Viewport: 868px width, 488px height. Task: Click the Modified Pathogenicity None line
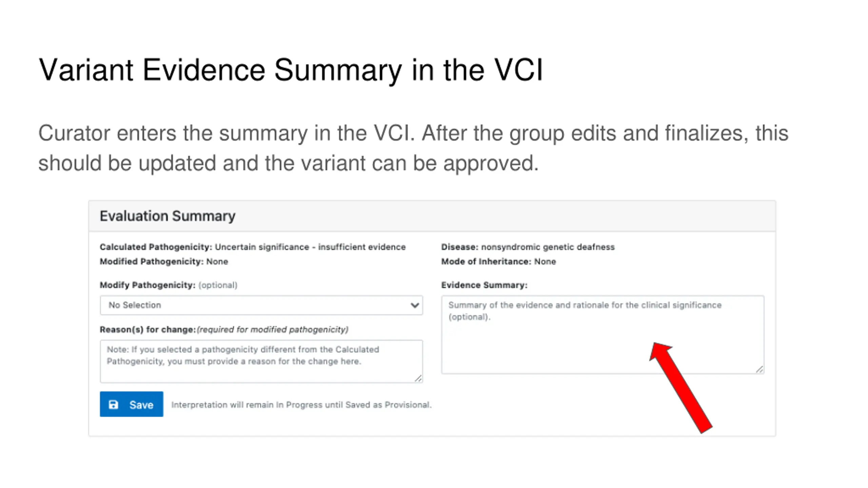point(164,262)
